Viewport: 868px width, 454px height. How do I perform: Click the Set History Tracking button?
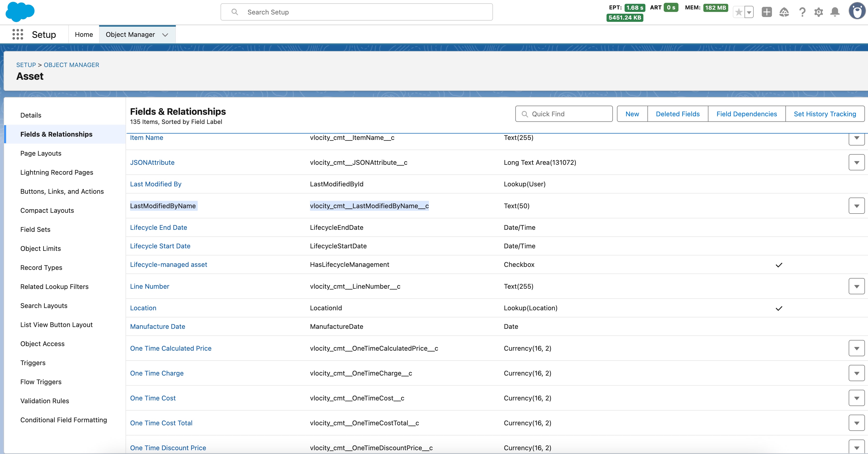(825, 114)
